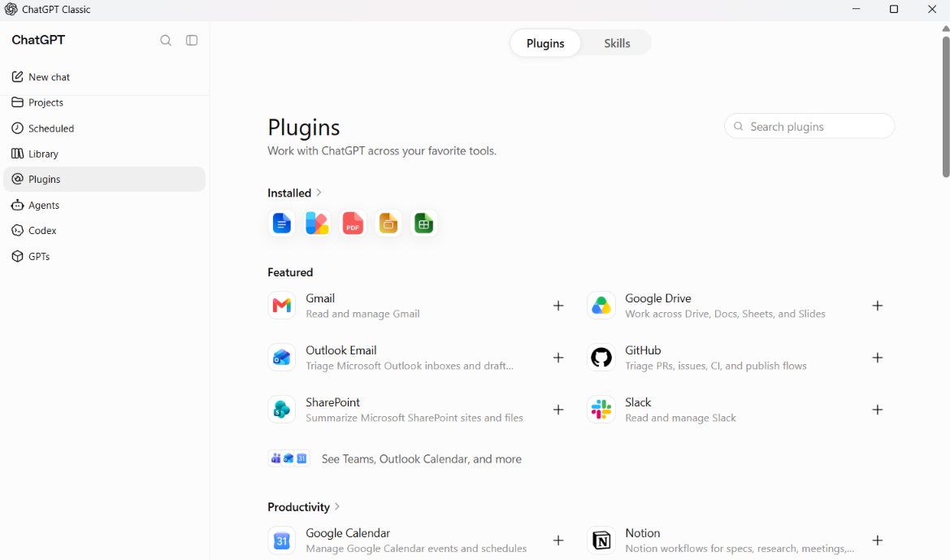The width and height of the screenshot is (950, 560).
Task: Click the Google Calendar title text
Action: pos(348,533)
